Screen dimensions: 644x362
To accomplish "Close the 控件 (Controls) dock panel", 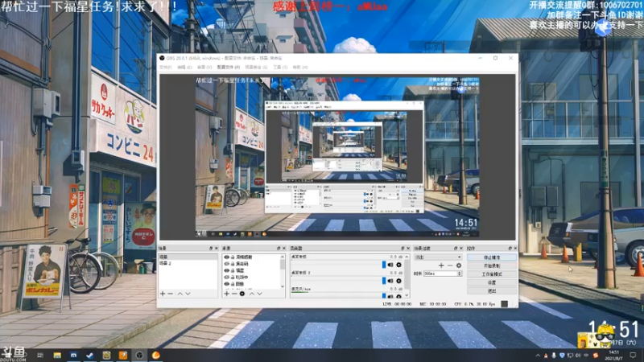I will click(515, 249).
